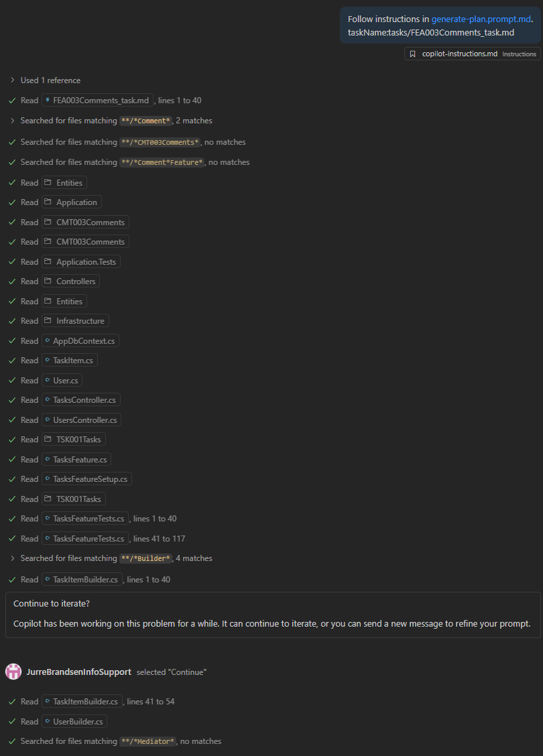The width and height of the screenshot is (543, 756).
Task: Click the C# icon on AppDbContext.cs chip
Action: pyautogui.click(x=49, y=340)
